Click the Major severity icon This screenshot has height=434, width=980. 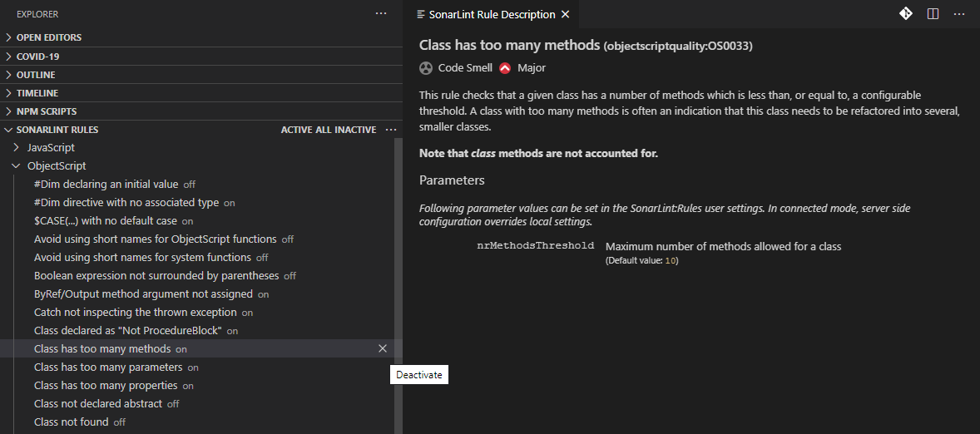tap(505, 68)
